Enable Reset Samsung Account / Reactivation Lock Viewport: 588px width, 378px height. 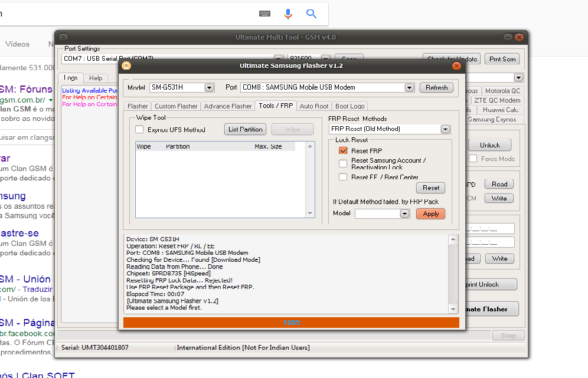tap(343, 163)
